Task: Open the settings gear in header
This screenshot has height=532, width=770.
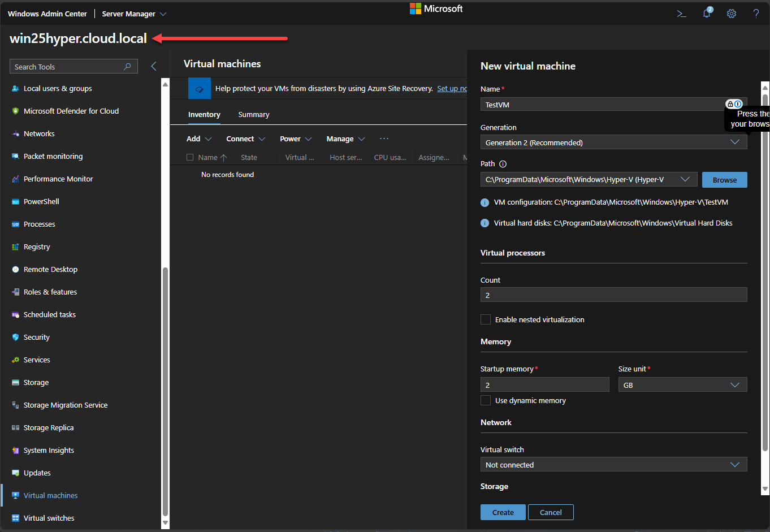Action: pyautogui.click(x=731, y=14)
